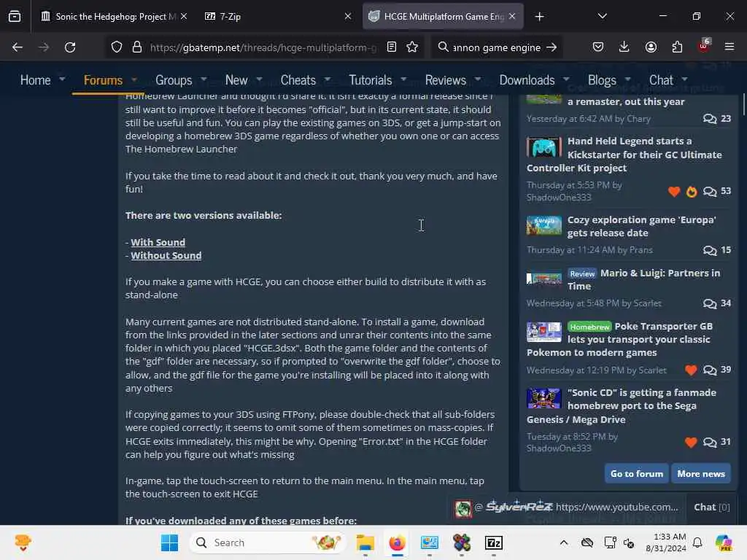The height and width of the screenshot is (560, 747).
Task: Click the search magnifier icon in search box
Action: point(443,47)
